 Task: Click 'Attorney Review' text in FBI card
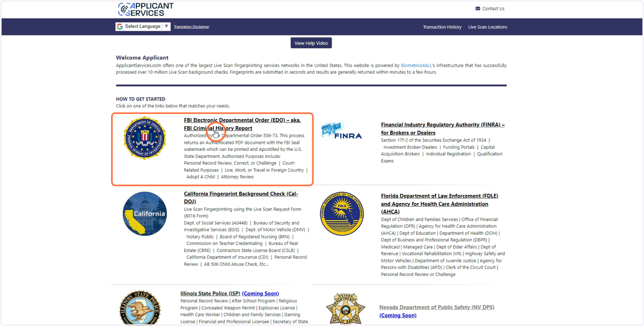237,177
